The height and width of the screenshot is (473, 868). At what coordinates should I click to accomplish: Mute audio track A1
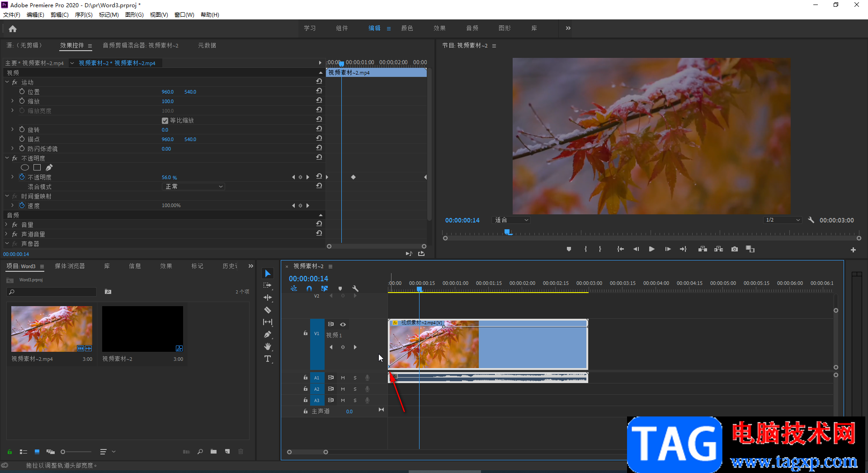(343, 378)
